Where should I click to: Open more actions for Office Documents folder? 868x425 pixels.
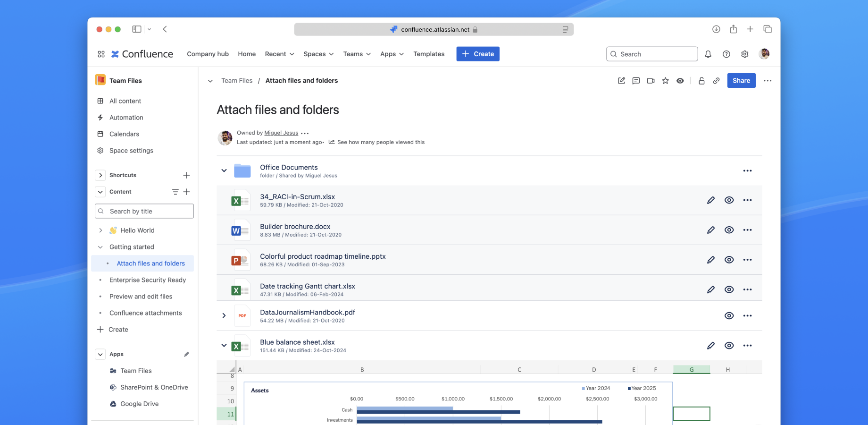click(747, 171)
